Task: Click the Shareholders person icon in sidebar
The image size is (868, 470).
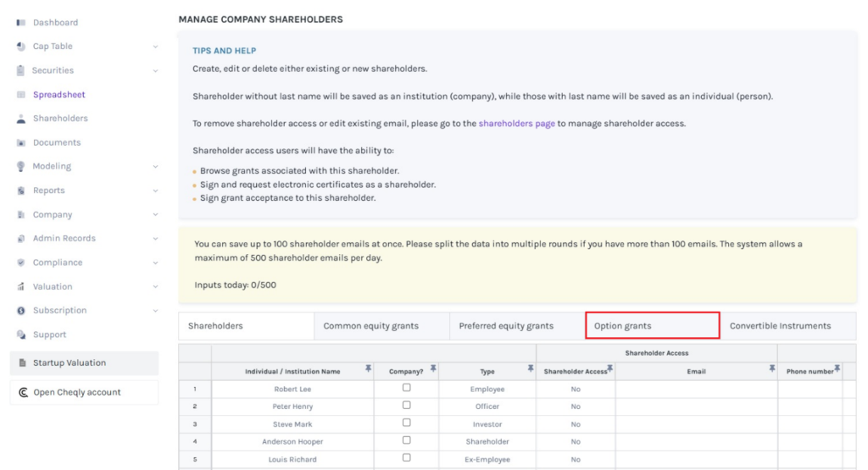Action: 21,119
